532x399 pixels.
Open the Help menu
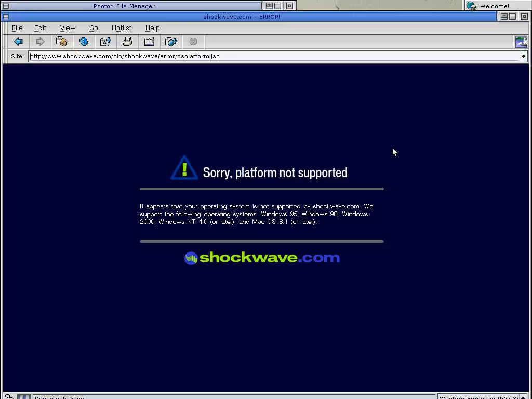(x=152, y=28)
